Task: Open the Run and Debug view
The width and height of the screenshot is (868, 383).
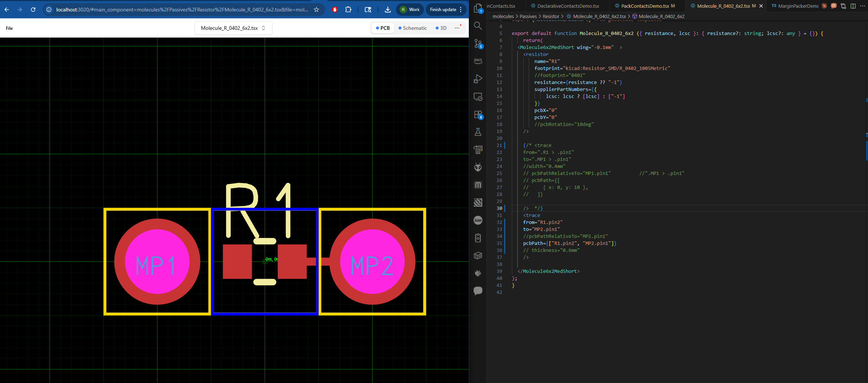Action: coord(478,79)
